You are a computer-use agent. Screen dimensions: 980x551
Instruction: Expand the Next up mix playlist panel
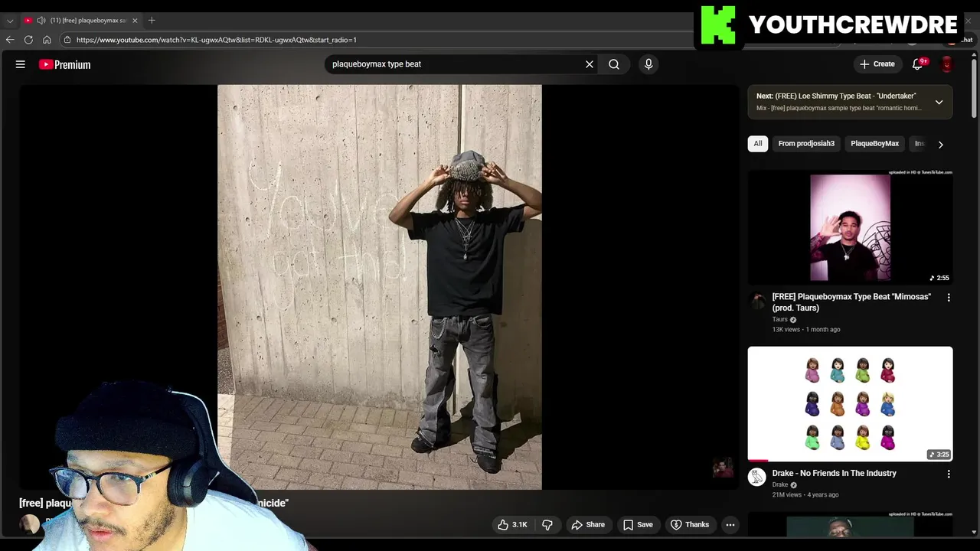click(939, 102)
